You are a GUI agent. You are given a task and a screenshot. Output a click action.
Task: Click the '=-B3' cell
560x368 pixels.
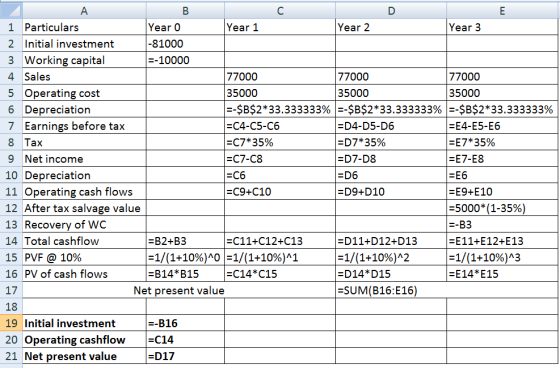[x=502, y=224]
